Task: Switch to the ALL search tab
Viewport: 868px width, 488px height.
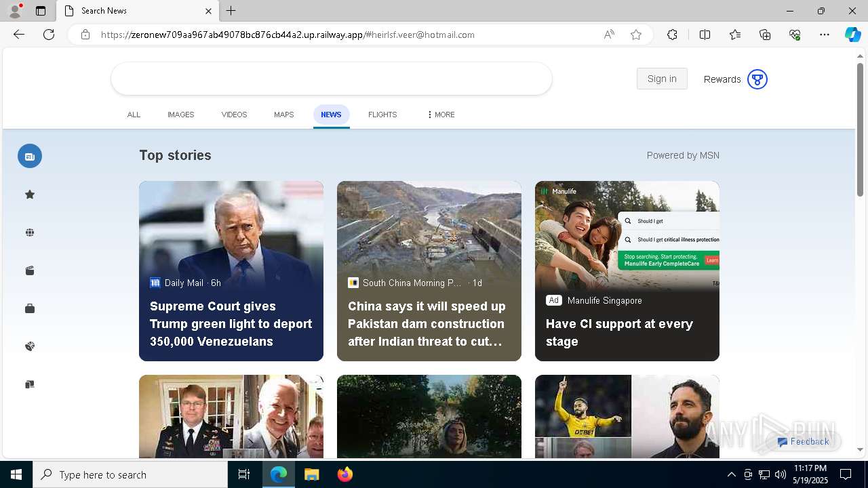Action: (134, 115)
